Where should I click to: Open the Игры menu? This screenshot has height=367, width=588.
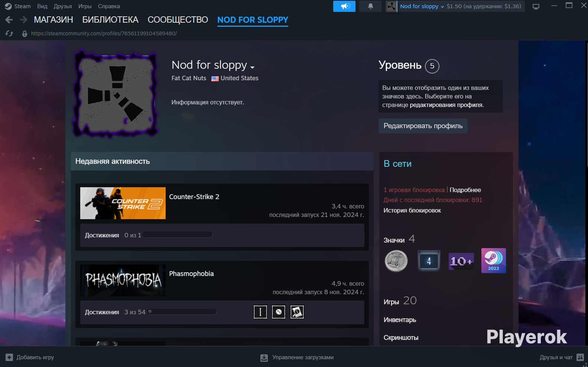(85, 6)
